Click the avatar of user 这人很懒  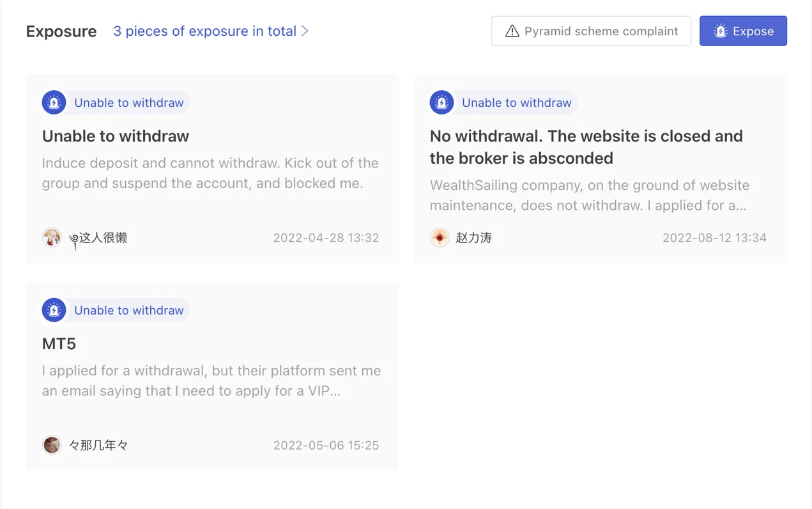(x=52, y=237)
